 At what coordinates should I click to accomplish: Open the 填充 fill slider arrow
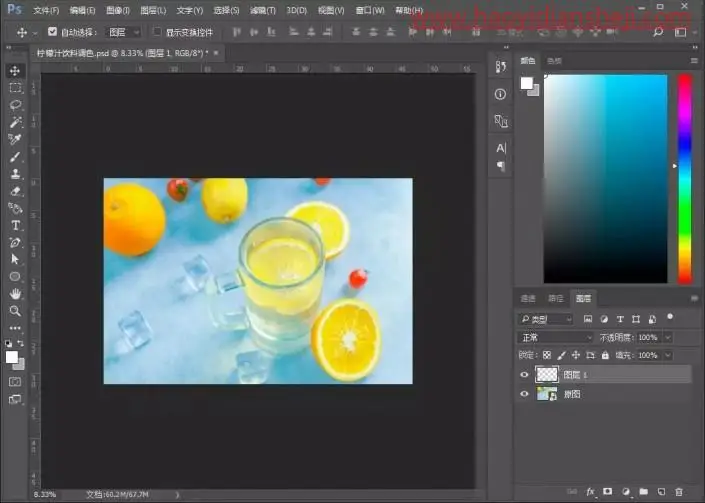668,355
